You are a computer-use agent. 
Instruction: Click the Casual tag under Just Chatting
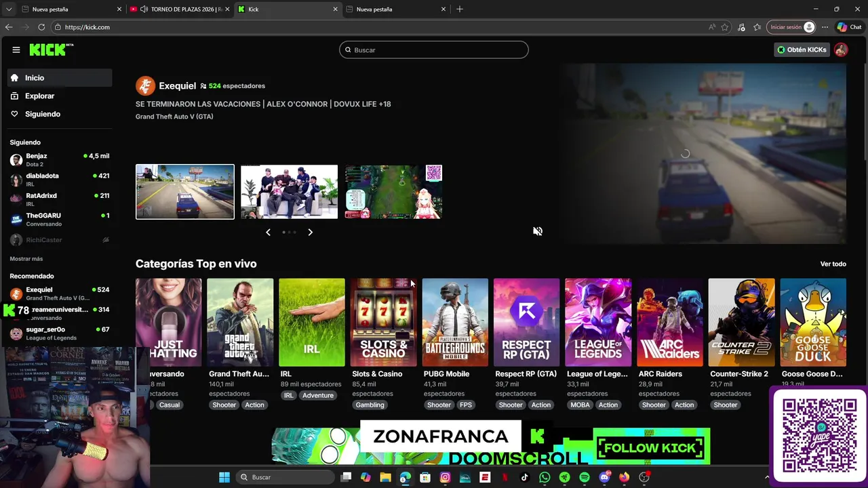[x=170, y=405]
